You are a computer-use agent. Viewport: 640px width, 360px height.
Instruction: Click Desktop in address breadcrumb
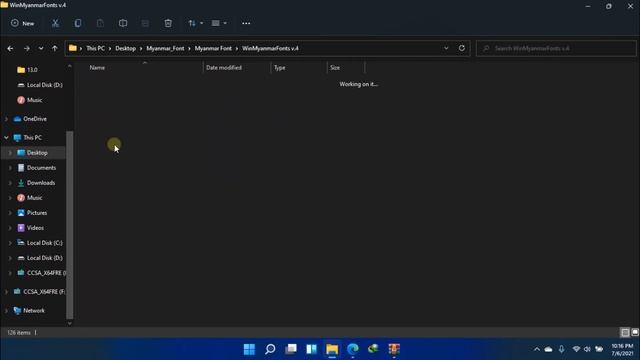point(125,49)
